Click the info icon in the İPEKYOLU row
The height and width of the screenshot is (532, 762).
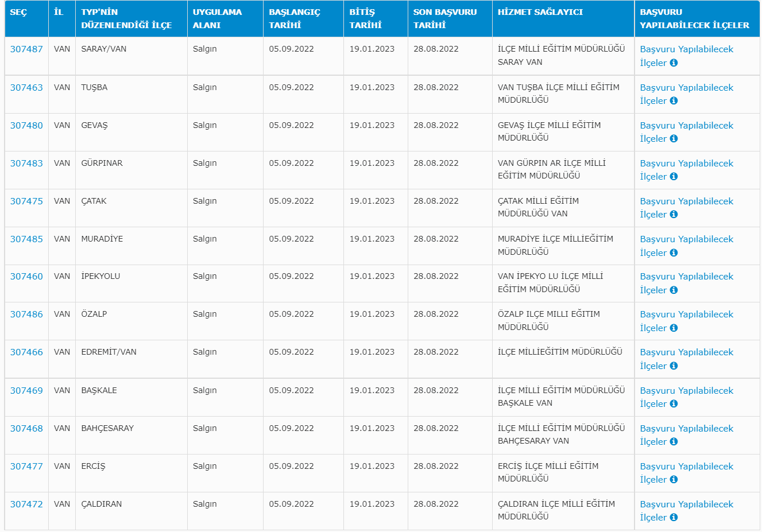[x=674, y=290]
